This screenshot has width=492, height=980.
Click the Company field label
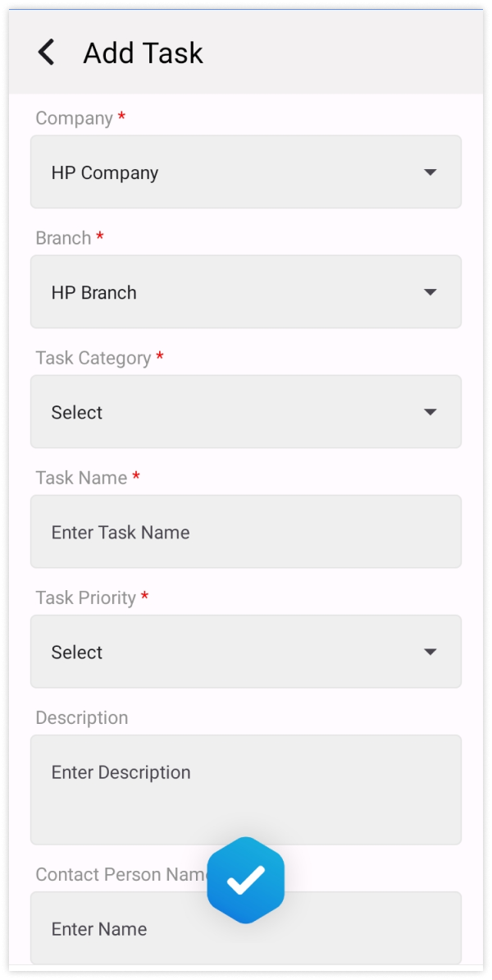tap(74, 118)
